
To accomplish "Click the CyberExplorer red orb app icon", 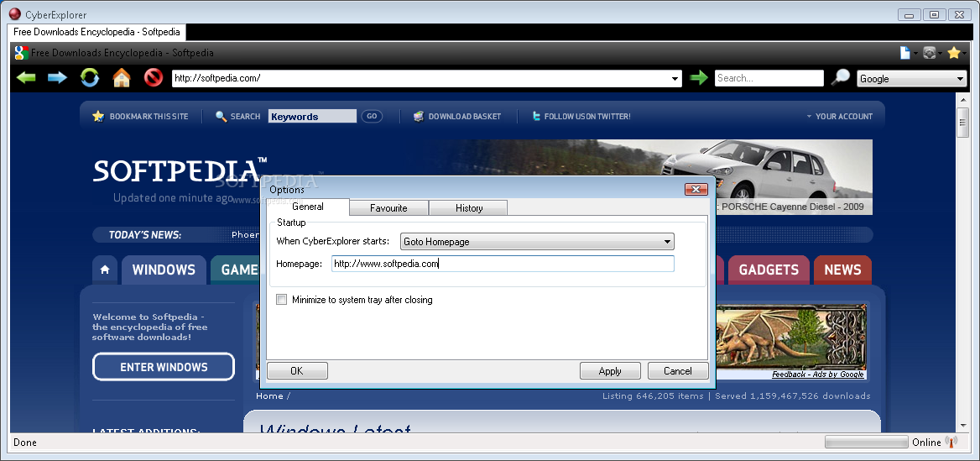I will coord(15,14).
